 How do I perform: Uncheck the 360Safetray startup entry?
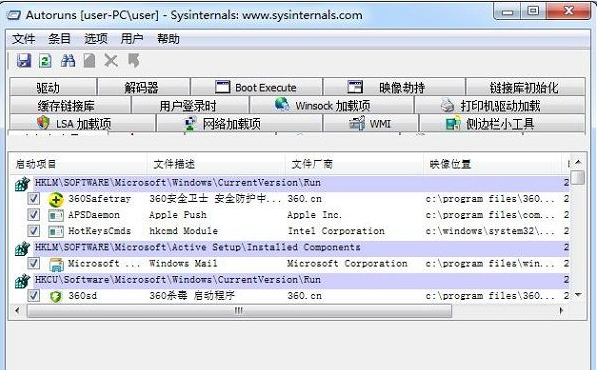tap(34, 198)
